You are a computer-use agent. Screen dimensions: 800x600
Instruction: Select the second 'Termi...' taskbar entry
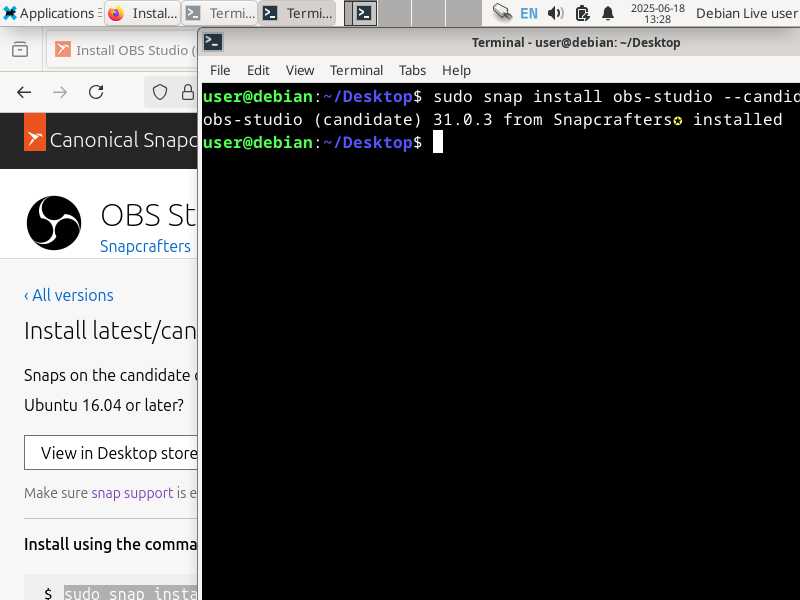point(297,13)
